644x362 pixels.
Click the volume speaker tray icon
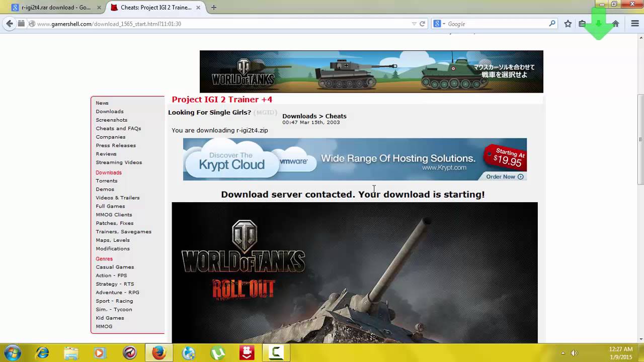click(x=574, y=353)
